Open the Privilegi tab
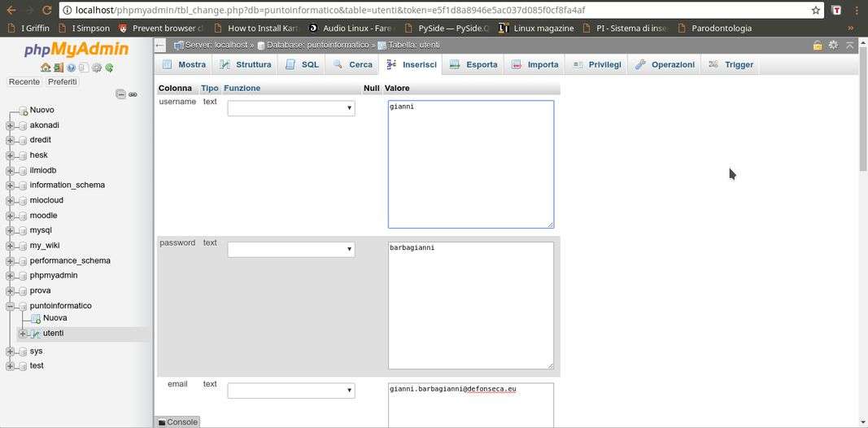The height and width of the screenshot is (428, 868). coord(596,65)
